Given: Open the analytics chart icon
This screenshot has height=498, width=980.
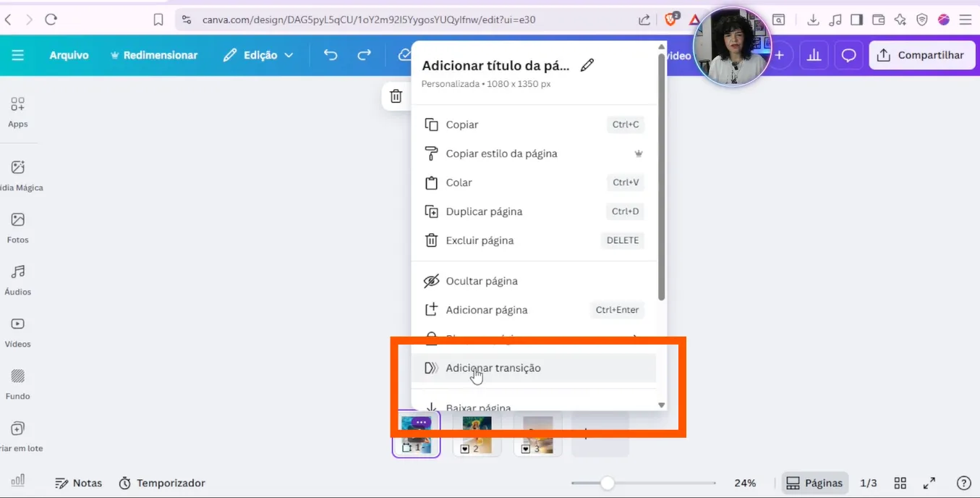Looking at the screenshot, I should (814, 55).
